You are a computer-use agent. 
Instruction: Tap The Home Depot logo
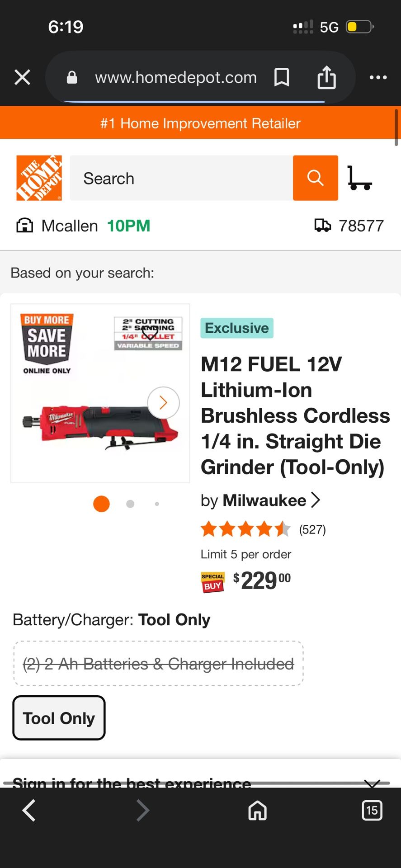click(39, 178)
